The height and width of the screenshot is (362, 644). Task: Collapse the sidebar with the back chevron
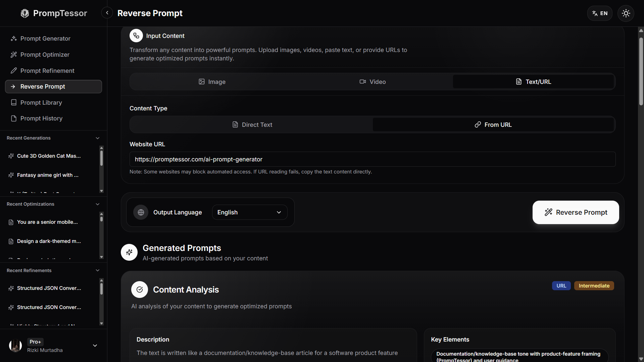click(x=107, y=13)
